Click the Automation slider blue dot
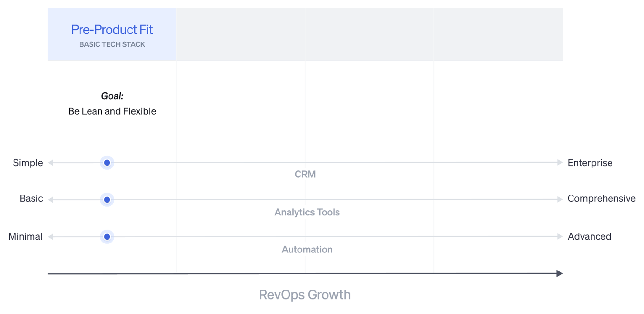 pos(107,237)
